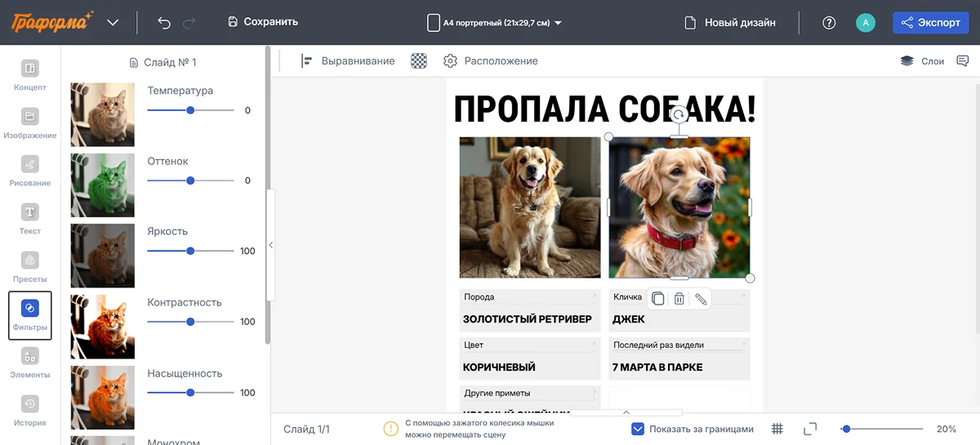This screenshot has height=445, width=980.
Task: Undo the last action
Action: click(164, 23)
